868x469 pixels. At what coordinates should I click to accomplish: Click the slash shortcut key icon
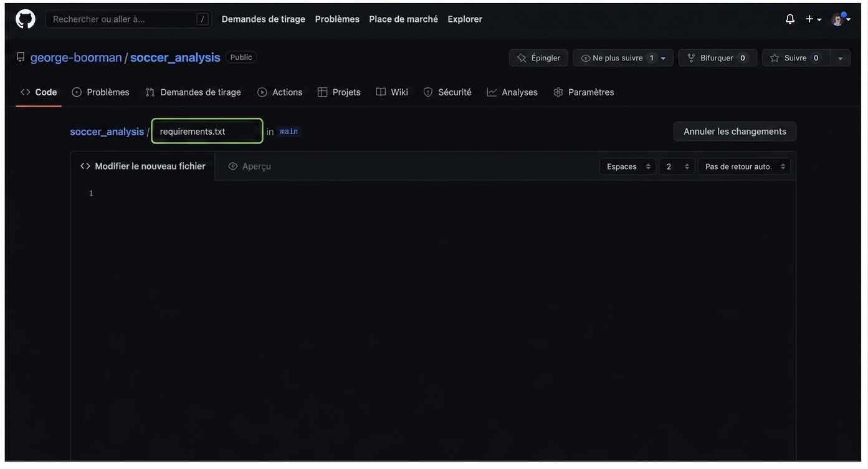point(203,19)
